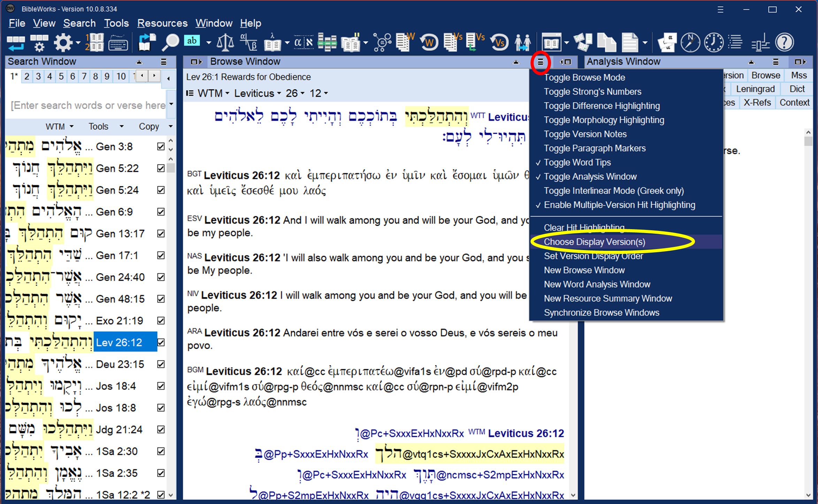Click the settings gear toolbar icon
818x504 pixels.
tap(63, 42)
